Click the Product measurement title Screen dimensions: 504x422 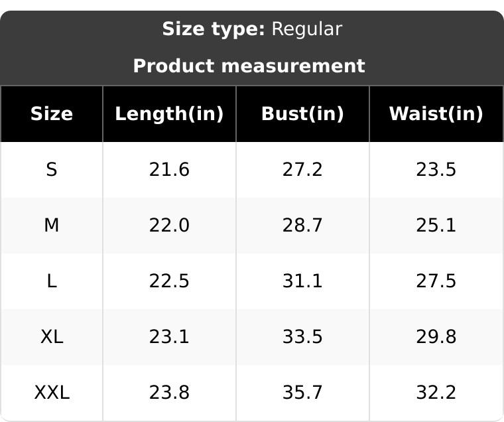click(x=249, y=66)
